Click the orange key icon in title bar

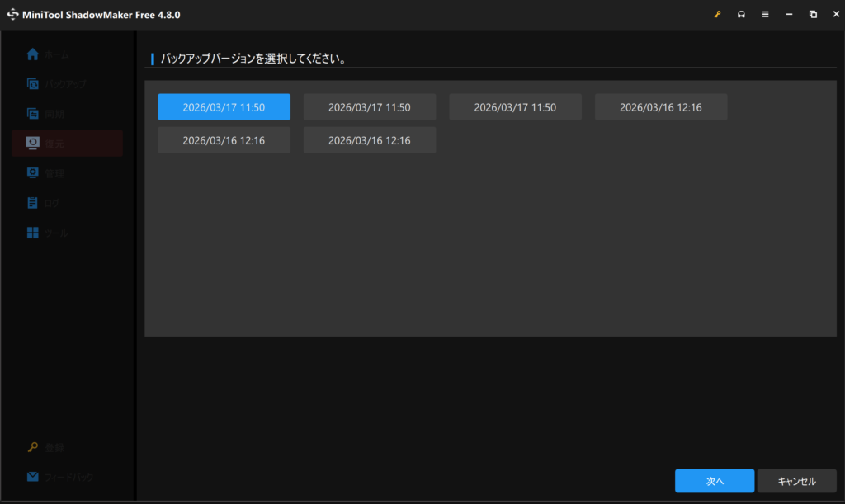click(717, 15)
